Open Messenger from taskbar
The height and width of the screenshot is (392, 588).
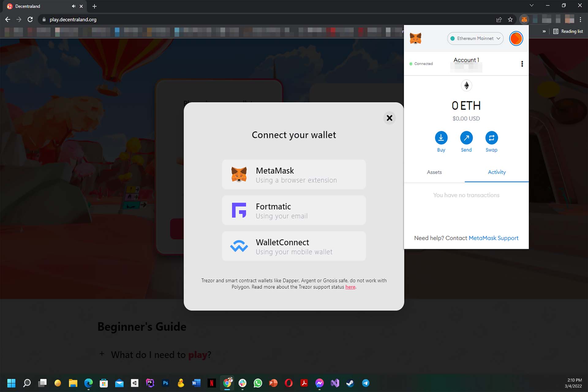319,383
